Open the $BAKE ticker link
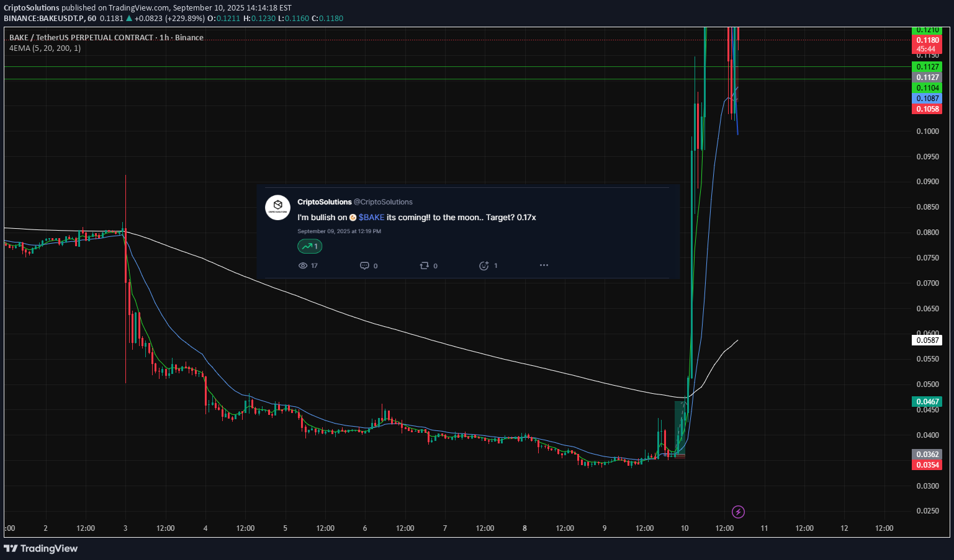 (x=371, y=218)
